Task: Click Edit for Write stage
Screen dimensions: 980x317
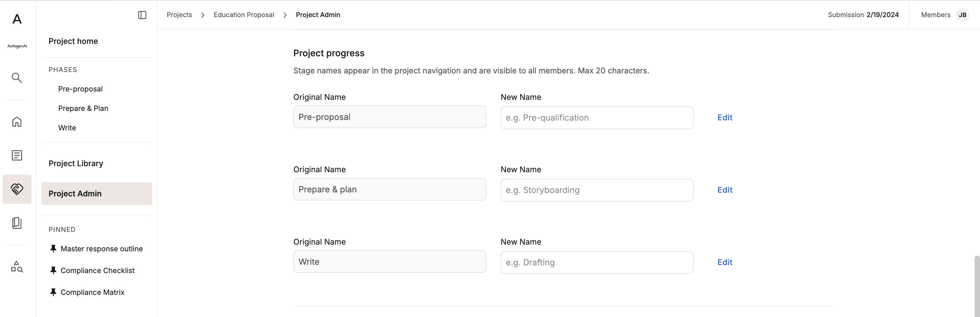Action: pos(725,262)
